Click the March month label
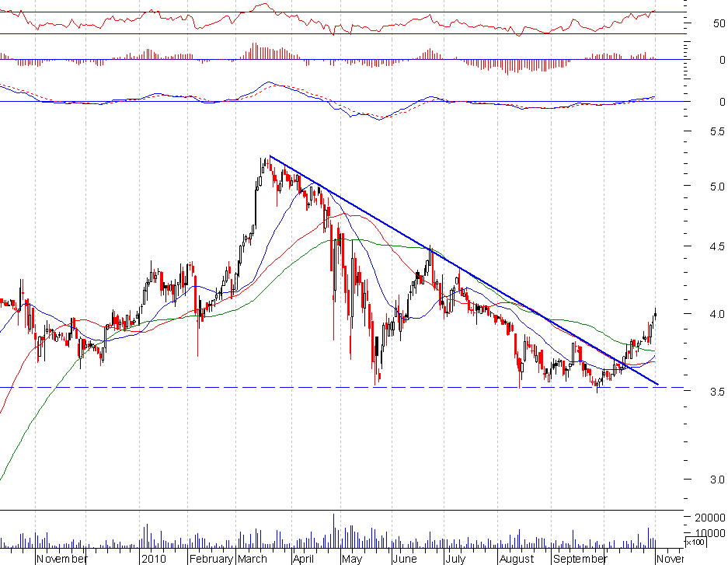 point(252,559)
